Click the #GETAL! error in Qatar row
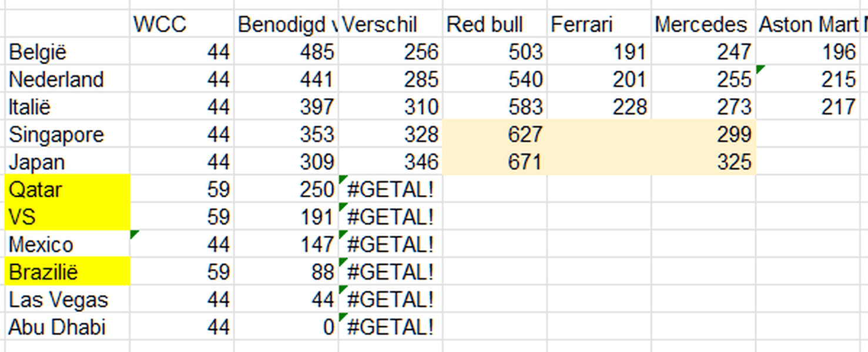 tap(390, 190)
